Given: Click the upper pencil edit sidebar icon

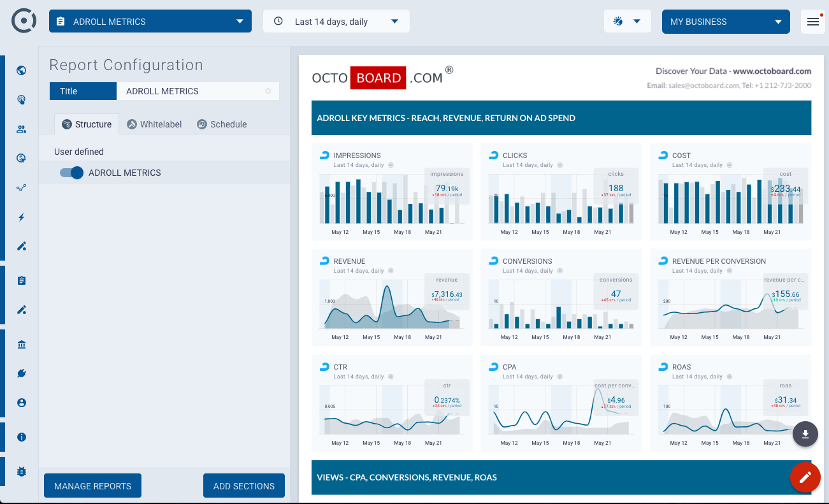Looking at the screenshot, I should 22,247.
